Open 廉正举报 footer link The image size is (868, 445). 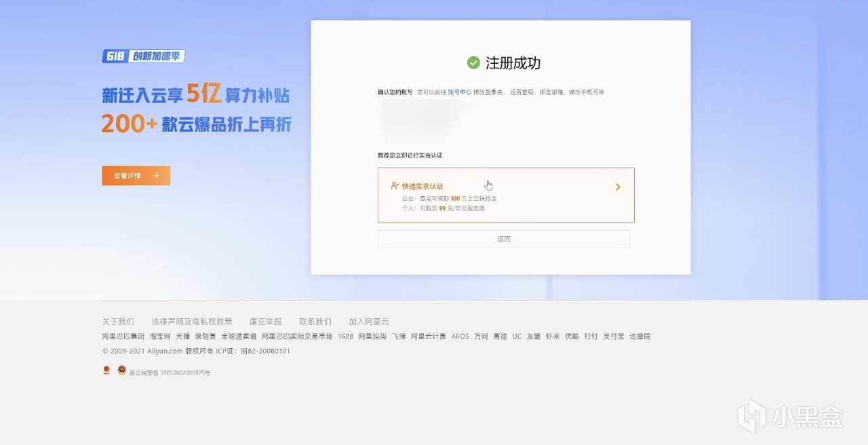point(266,322)
